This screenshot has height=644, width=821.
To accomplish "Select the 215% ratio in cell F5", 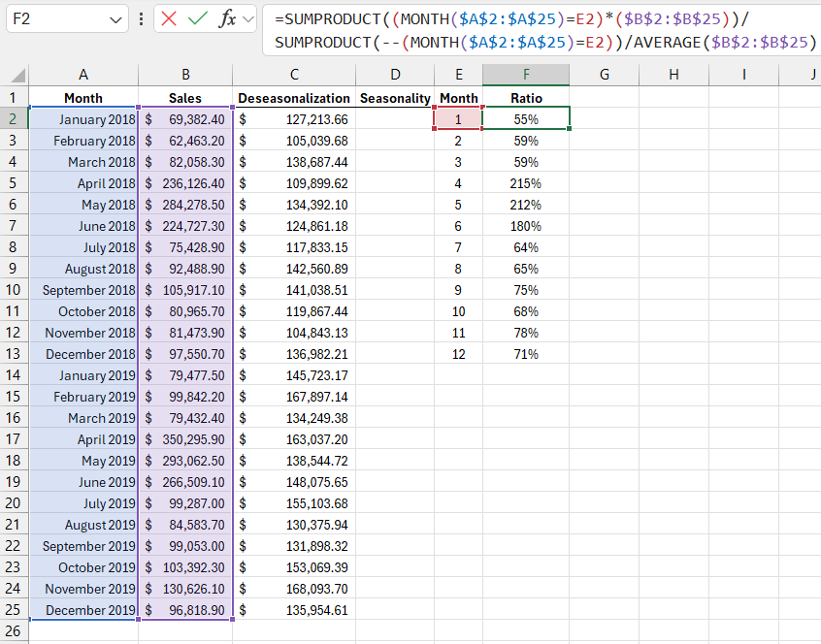I will [x=525, y=183].
